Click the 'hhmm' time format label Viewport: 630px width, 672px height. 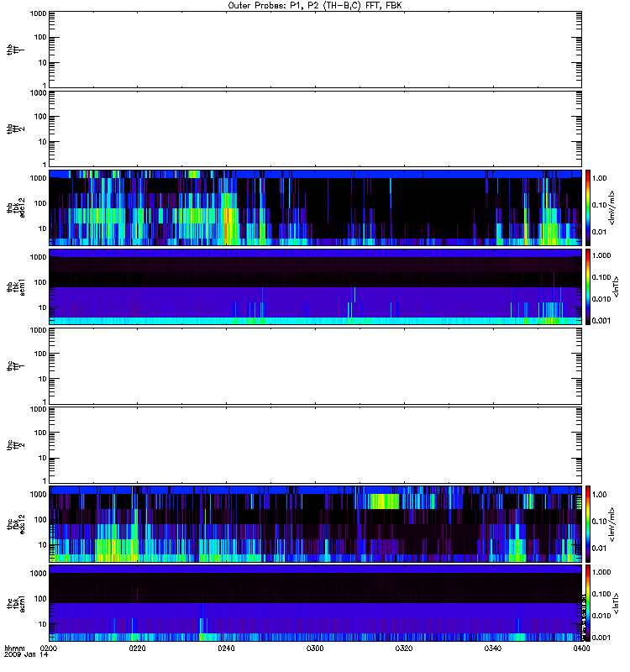coord(14,648)
